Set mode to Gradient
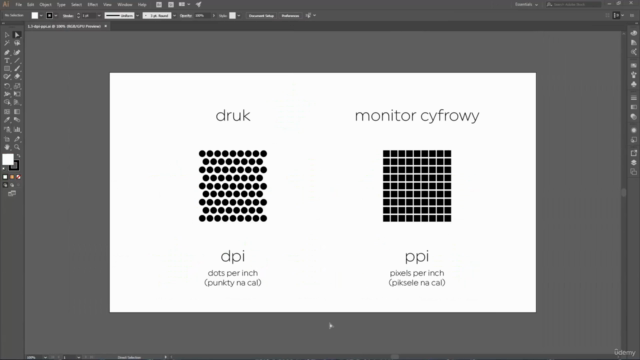Image resolution: width=640 pixels, height=360 pixels. coord(12,177)
